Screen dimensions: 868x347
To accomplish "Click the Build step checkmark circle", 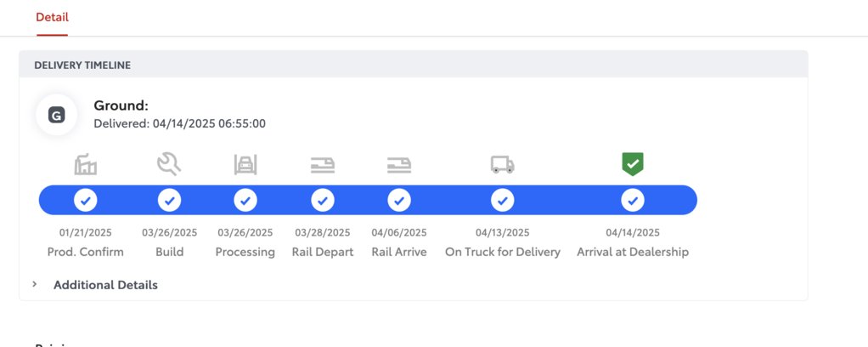I will [169, 200].
